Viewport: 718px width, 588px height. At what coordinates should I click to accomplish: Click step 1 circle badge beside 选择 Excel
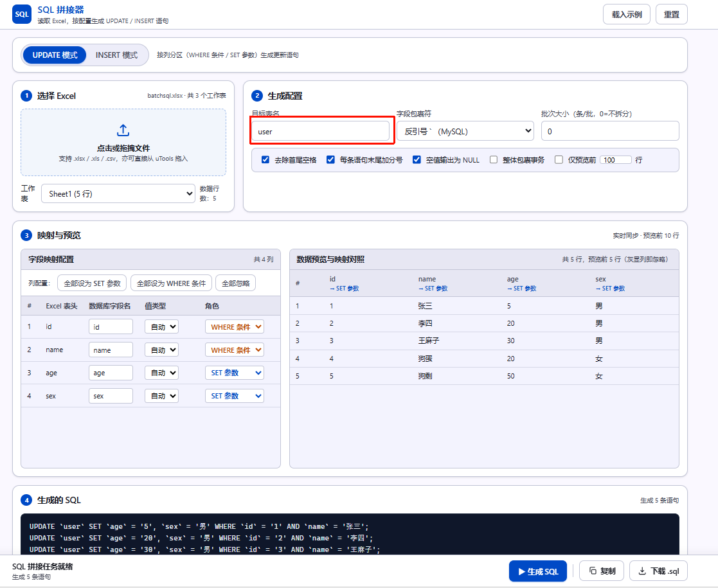[26, 96]
